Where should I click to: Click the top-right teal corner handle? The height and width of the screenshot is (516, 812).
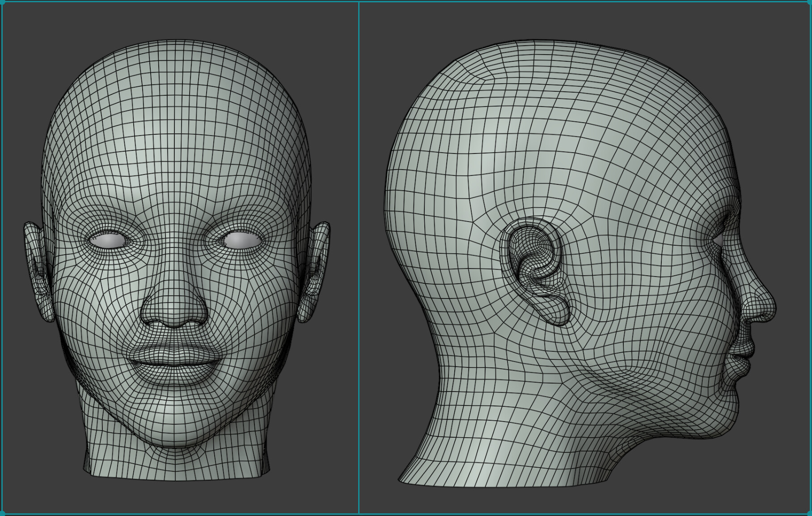point(808,4)
